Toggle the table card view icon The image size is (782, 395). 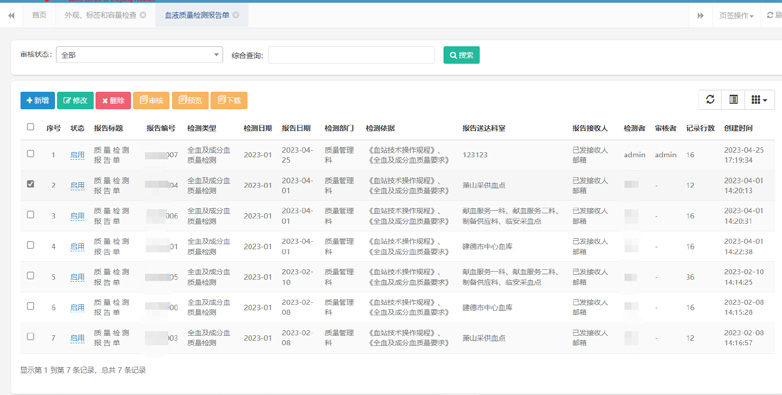pos(733,100)
